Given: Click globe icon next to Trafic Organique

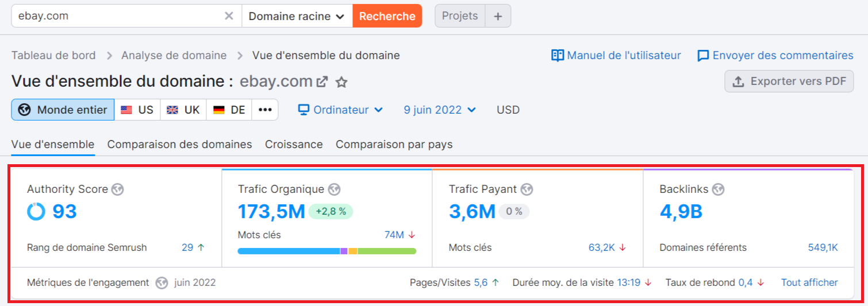Looking at the screenshot, I should pos(334,189).
